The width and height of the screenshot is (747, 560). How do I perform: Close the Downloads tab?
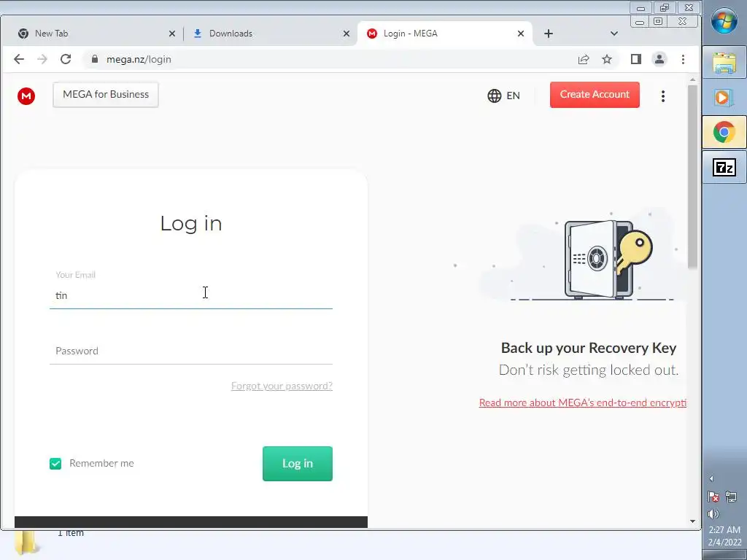point(347,34)
